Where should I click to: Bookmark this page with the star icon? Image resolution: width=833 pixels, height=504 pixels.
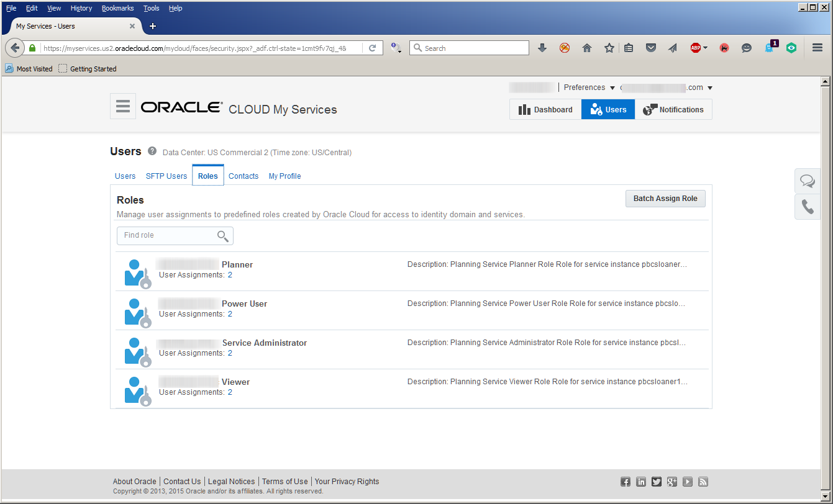(x=609, y=48)
